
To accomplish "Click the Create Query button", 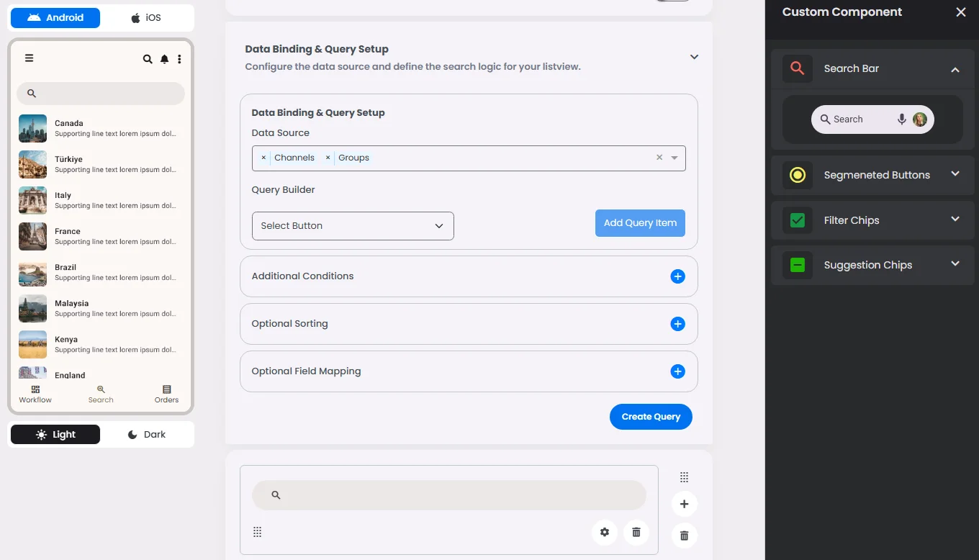I will pos(651,417).
